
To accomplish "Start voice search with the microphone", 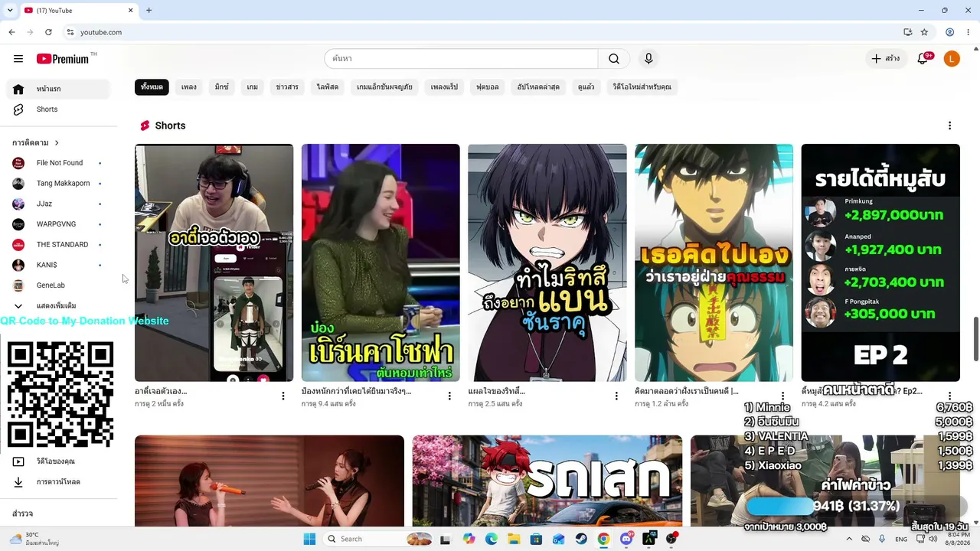I will [648, 59].
